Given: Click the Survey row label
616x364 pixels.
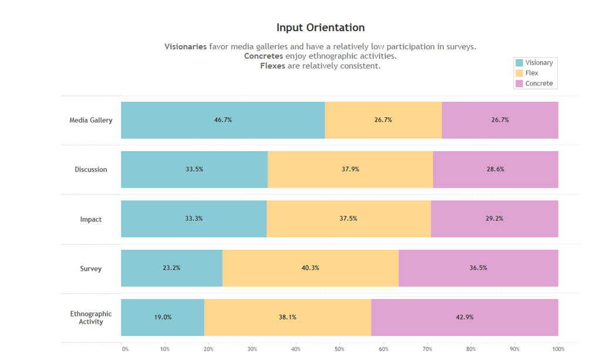Looking at the screenshot, I should [x=91, y=269].
